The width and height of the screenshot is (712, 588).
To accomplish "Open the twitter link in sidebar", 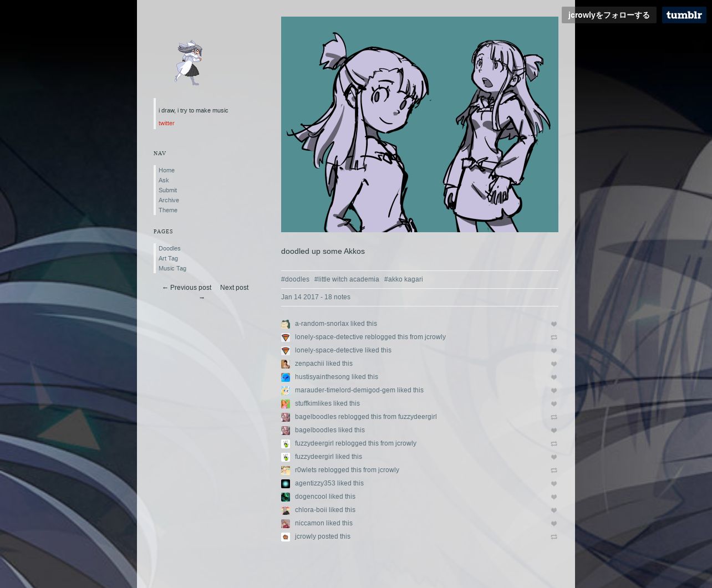I will pyautogui.click(x=166, y=123).
